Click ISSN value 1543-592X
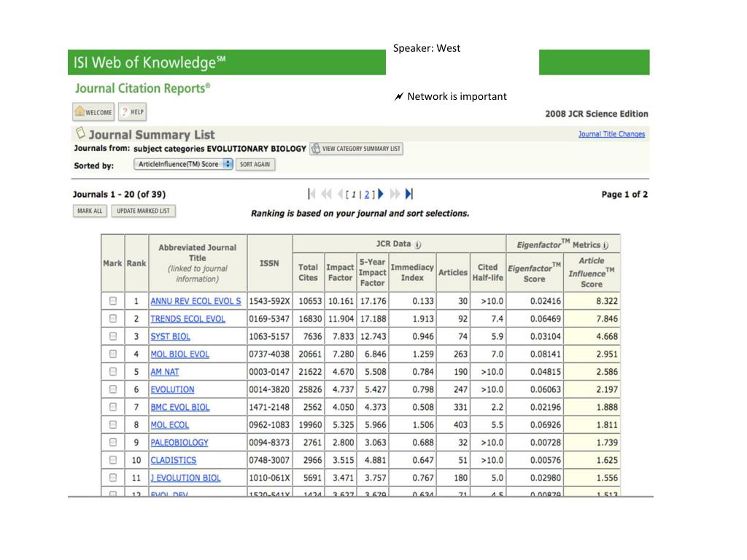 270,301
